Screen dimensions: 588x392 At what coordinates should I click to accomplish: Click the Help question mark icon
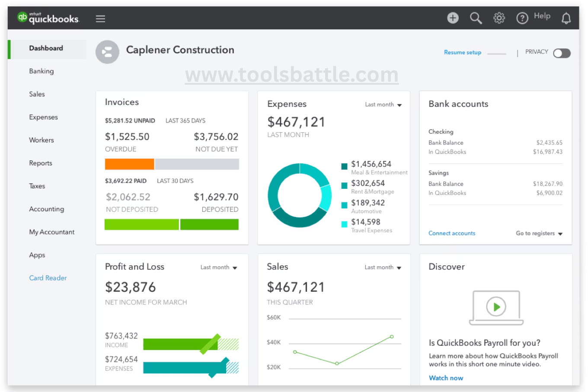click(522, 18)
